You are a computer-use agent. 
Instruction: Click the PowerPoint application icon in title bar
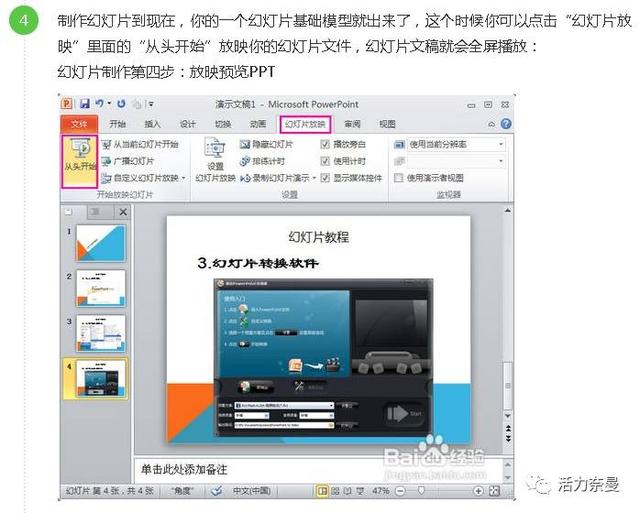(67, 104)
